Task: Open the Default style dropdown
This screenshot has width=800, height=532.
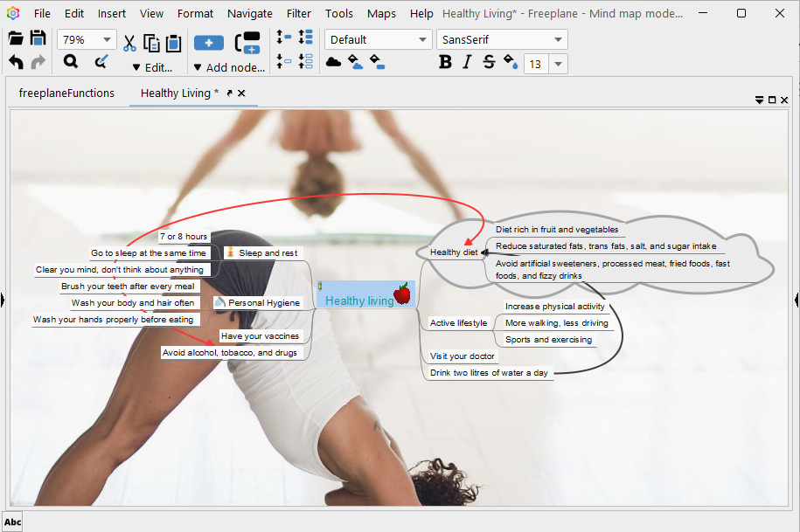Action: point(422,39)
